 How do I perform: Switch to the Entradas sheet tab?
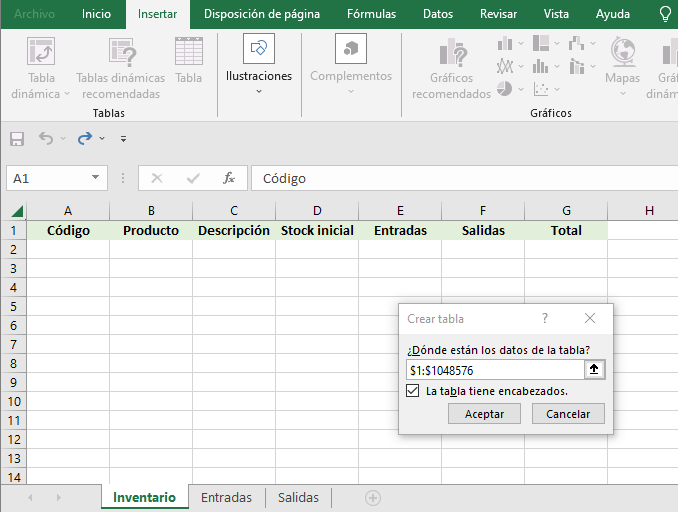[x=226, y=497]
